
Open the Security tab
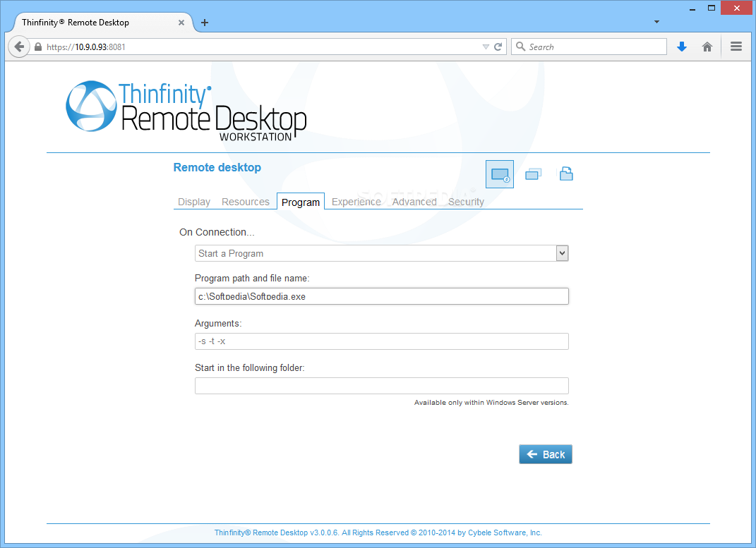(x=466, y=202)
